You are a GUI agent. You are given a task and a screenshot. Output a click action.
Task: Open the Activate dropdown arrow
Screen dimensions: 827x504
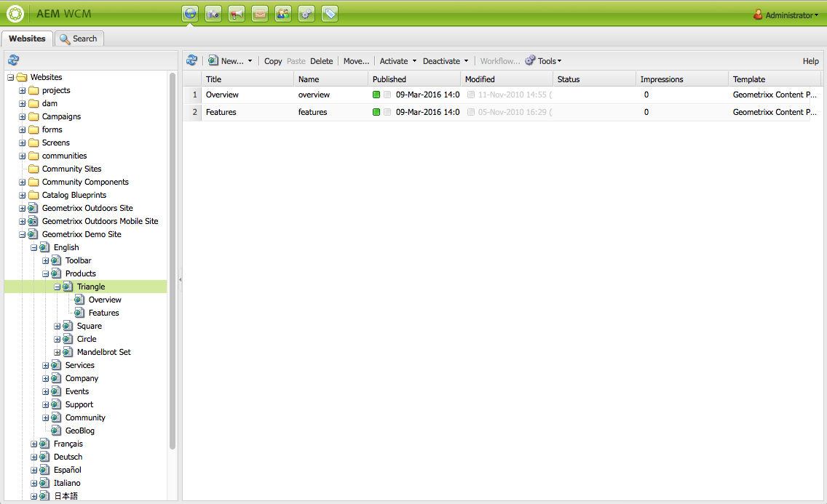(x=414, y=61)
